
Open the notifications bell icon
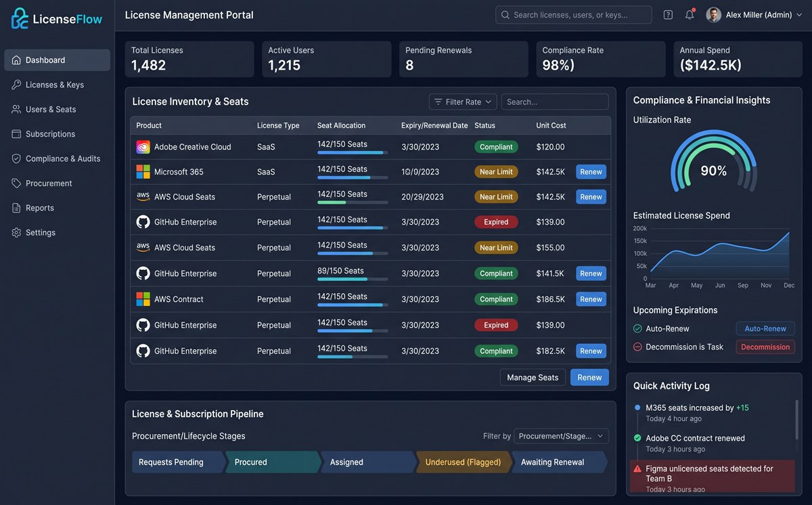[x=690, y=15]
